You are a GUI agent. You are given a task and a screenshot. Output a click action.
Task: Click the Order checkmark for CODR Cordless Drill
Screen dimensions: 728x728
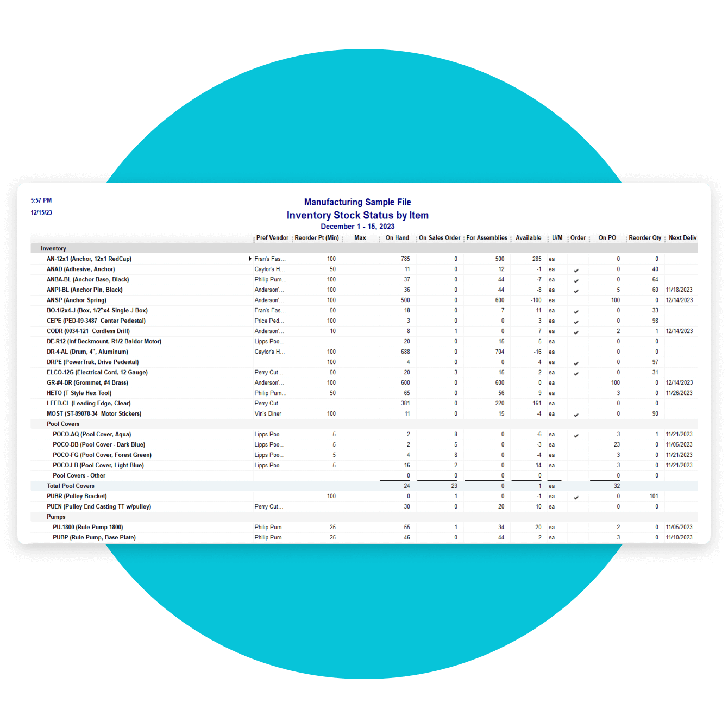click(x=576, y=332)
